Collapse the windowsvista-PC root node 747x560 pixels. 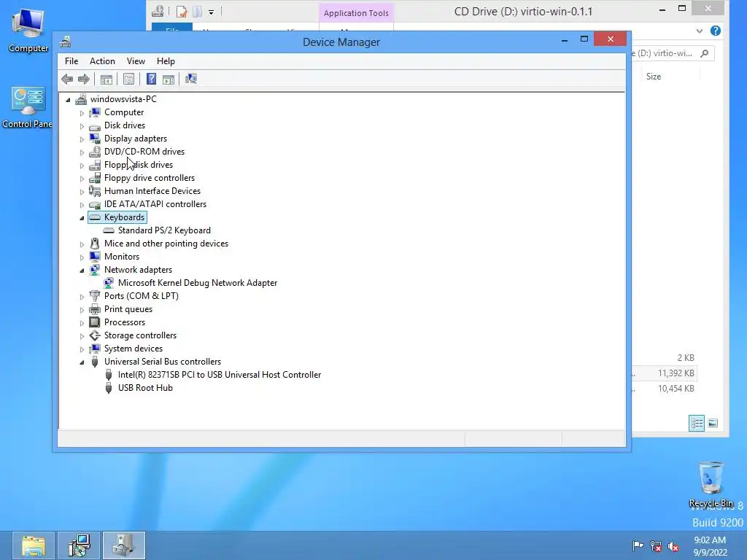click(68, 100)
